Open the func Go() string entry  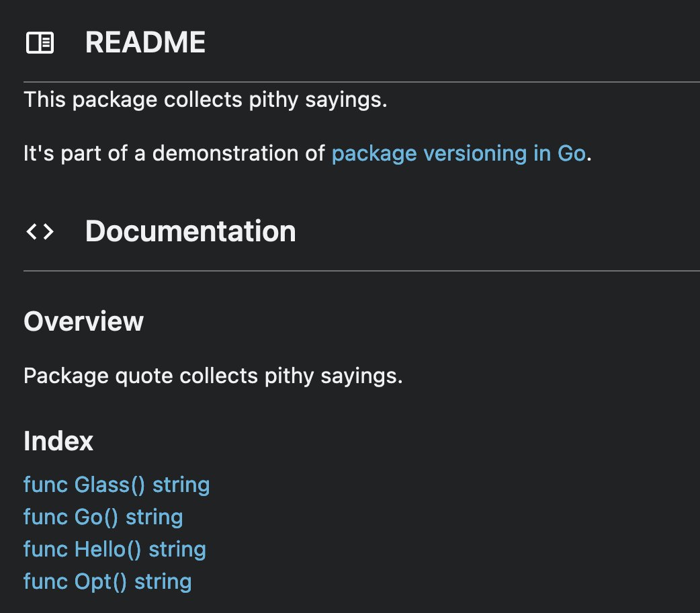click(x=103, y=517)
